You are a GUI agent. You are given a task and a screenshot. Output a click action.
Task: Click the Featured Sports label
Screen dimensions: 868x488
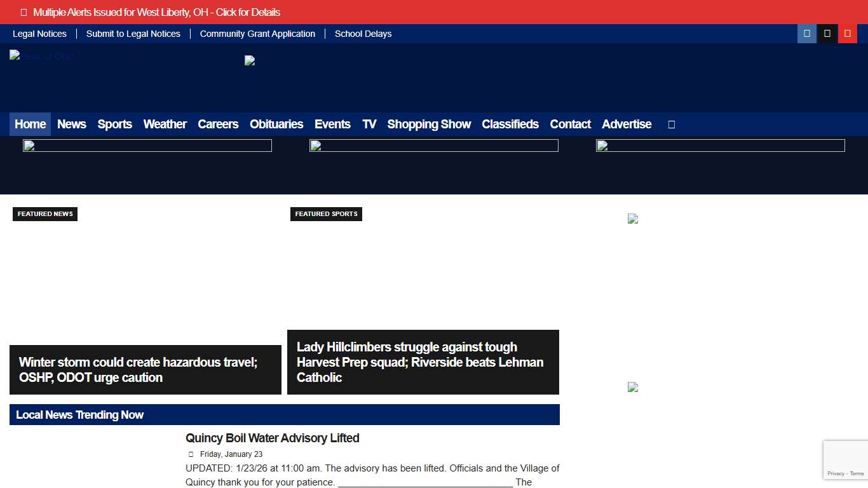326,214
